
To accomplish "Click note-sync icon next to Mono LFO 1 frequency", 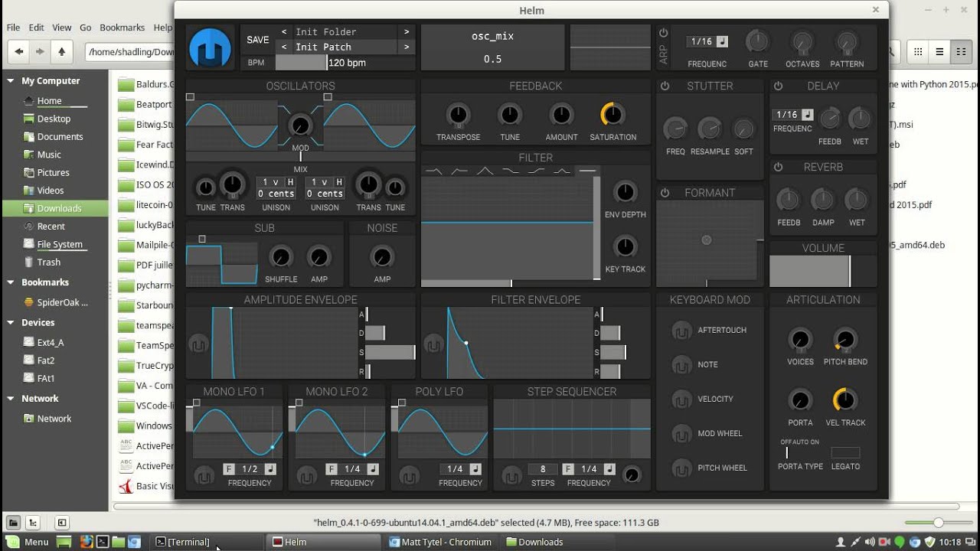I will tap(271, 469).
